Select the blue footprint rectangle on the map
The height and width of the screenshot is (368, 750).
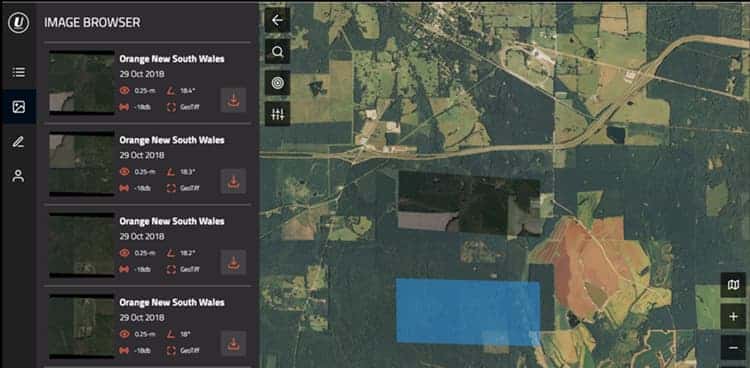point(468,312)
